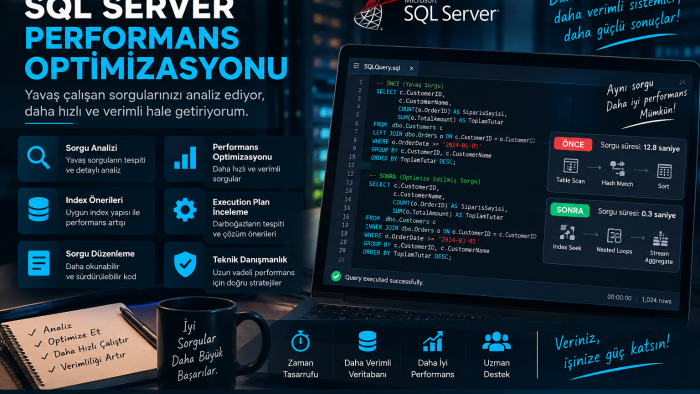This screenshot has width=700, height=394.
Task: Click the Execution Plan İnceleme title
Action: pos(241,207)
